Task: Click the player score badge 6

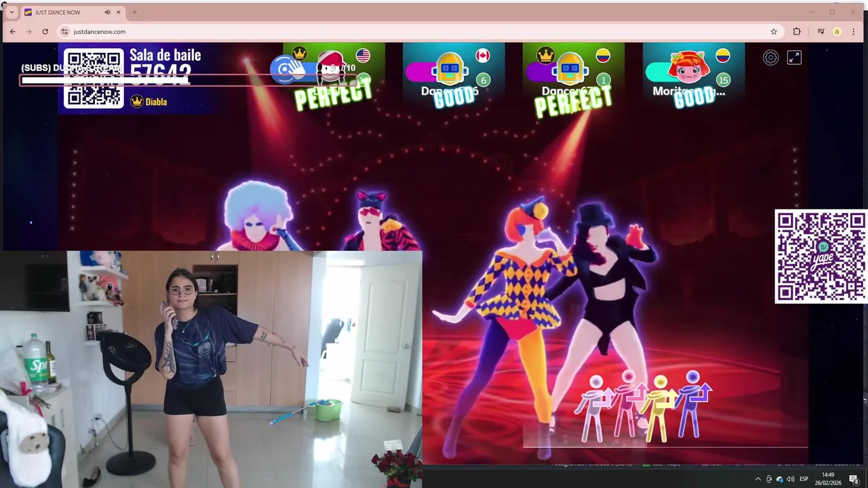Action: coord(484,80)
